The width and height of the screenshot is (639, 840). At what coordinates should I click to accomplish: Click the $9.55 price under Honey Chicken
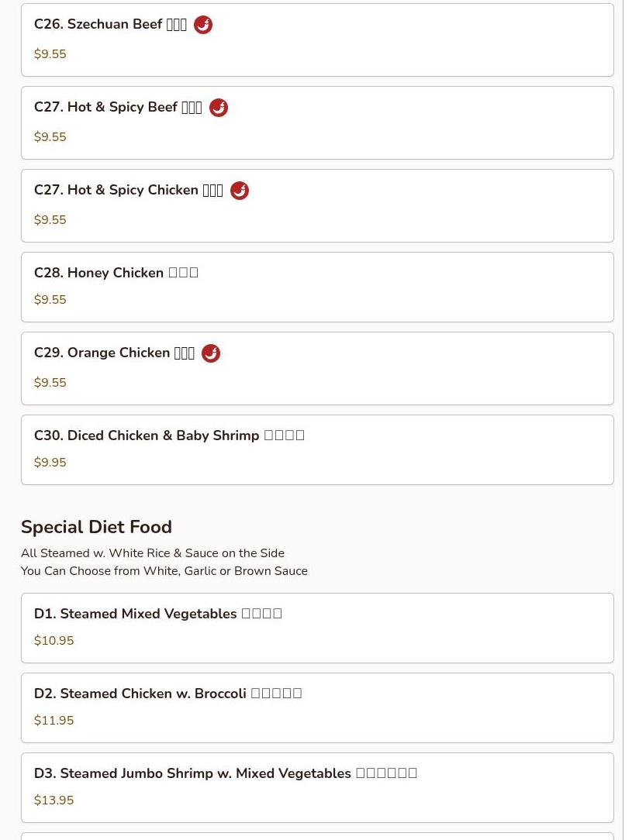coord(50,299)
